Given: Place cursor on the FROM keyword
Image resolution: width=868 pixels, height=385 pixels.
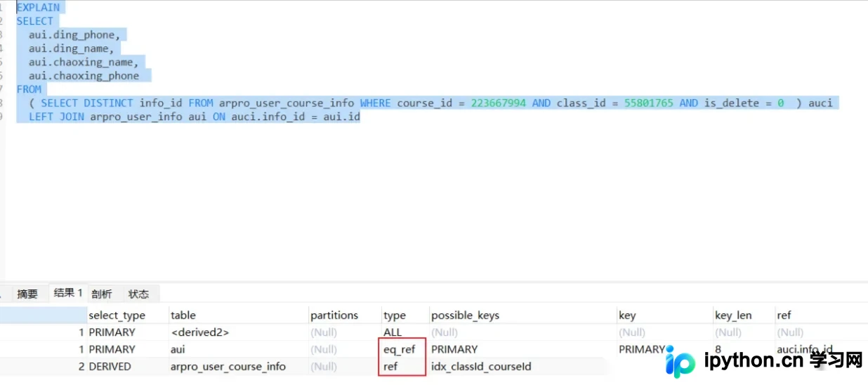Looking at the screenshot, I should [29, 89].
